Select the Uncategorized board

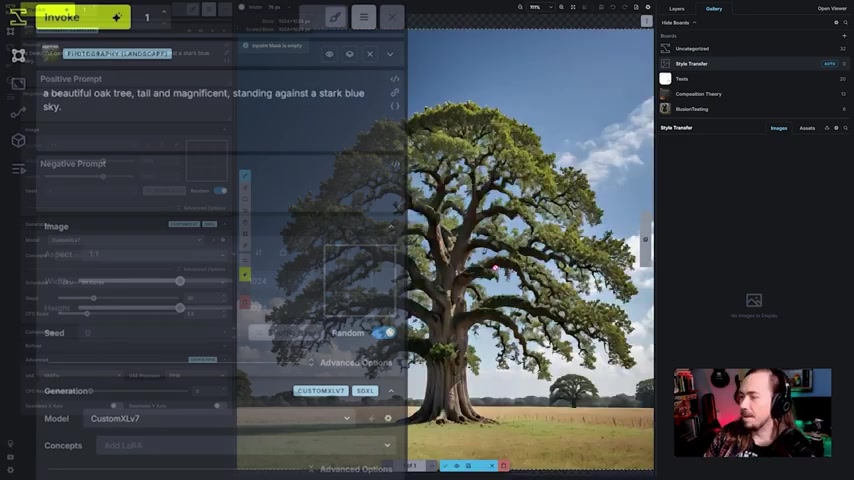[x=754, y=48]
